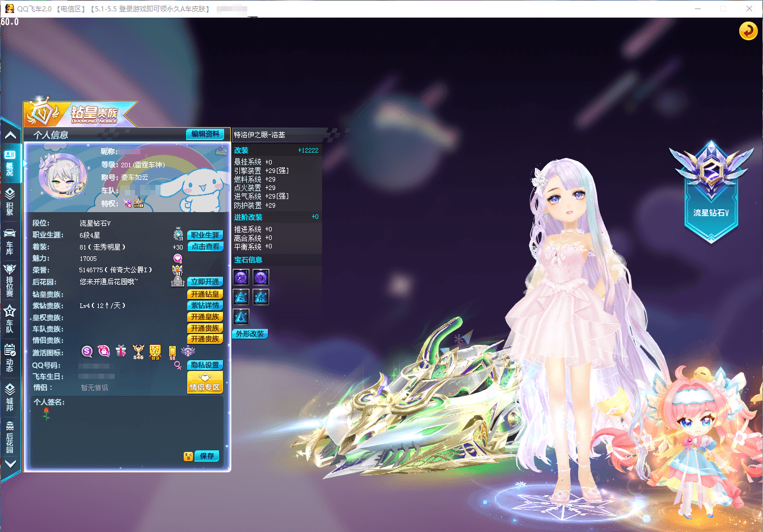Click the pink female gender icon
Image resolution: width=763 pixels, height=532 pixels.
tap(178, 365)
